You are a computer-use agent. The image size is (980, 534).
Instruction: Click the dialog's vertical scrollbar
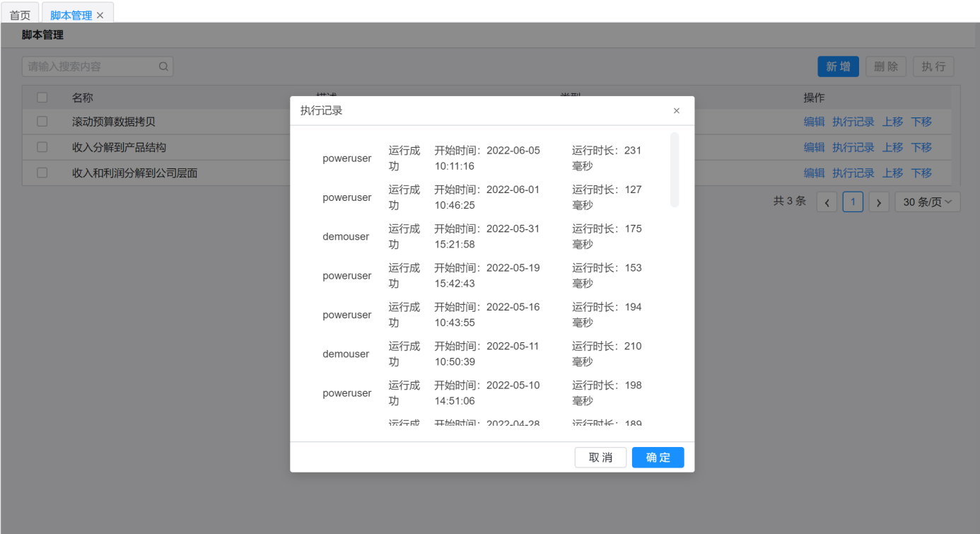(x=675, y=170)
